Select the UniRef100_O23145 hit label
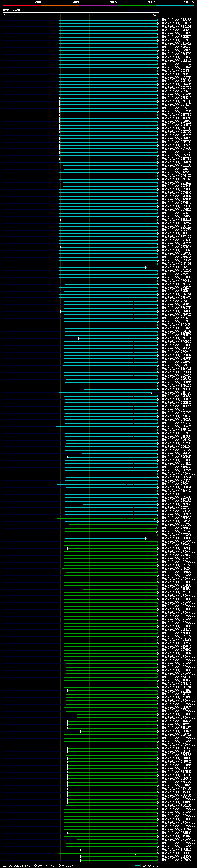This screenshot has height=868, width=197. [x=176, y=531]
